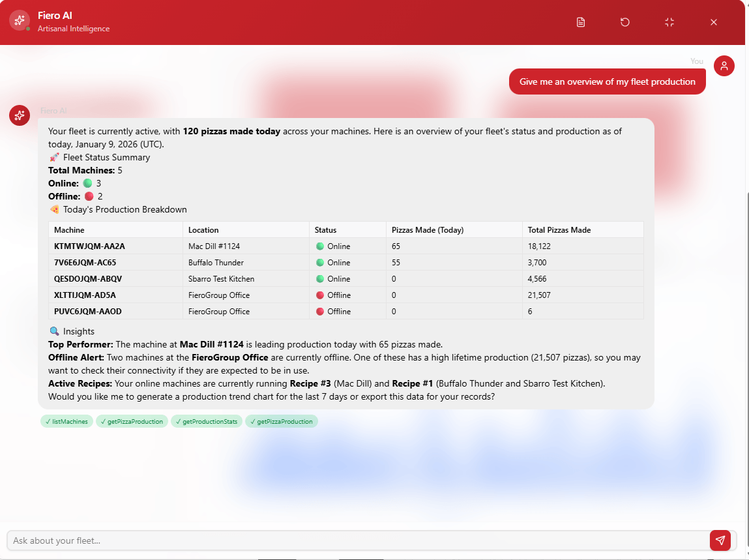Reset the conversation with the circular arrow icon

click(625, 22)
